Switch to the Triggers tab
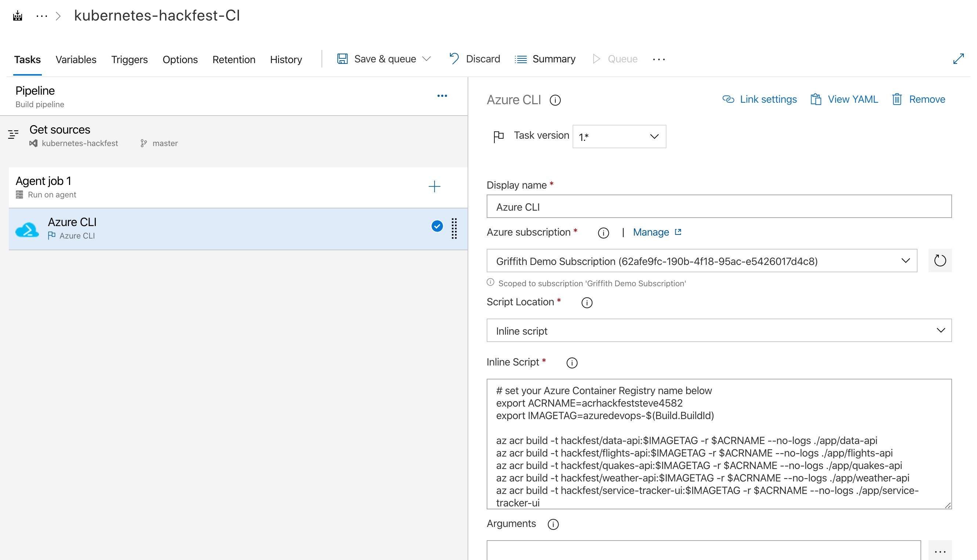Viewport: 977px width, 560px height. tap(130, 58)
